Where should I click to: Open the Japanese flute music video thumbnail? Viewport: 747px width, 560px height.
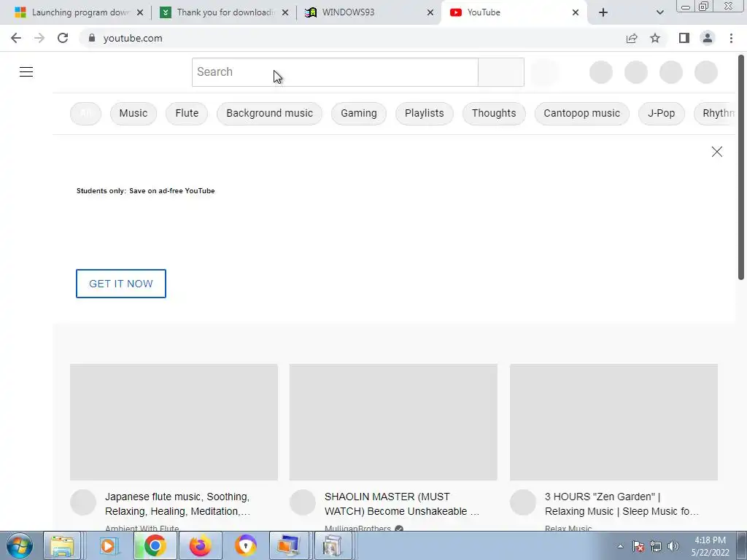click(174, 422)
